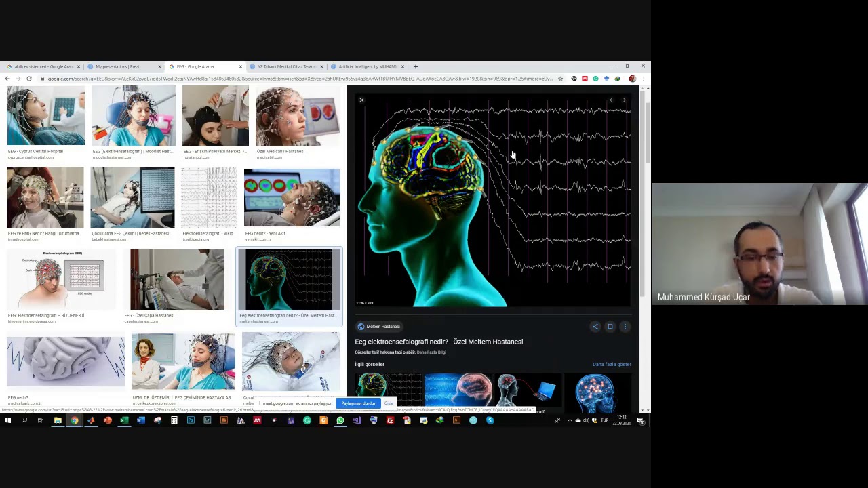Save the image with the bookmark icon

click(x=610, y=327)
